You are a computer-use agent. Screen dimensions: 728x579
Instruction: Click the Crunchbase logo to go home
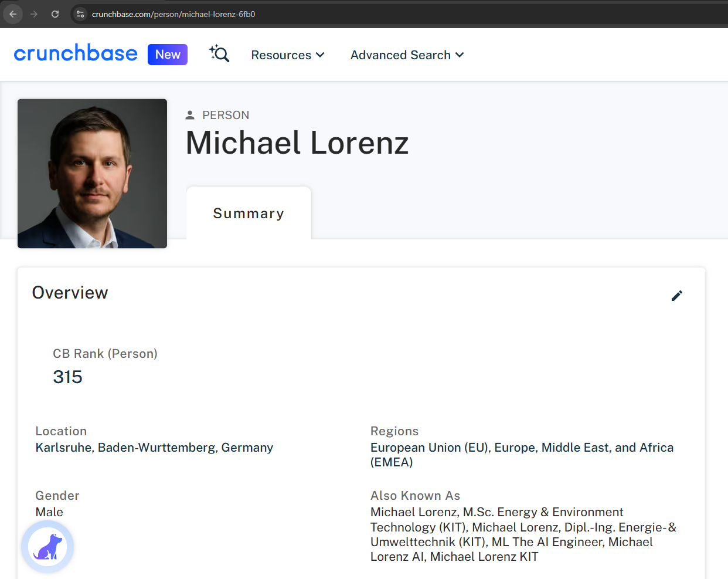[76, 53]
